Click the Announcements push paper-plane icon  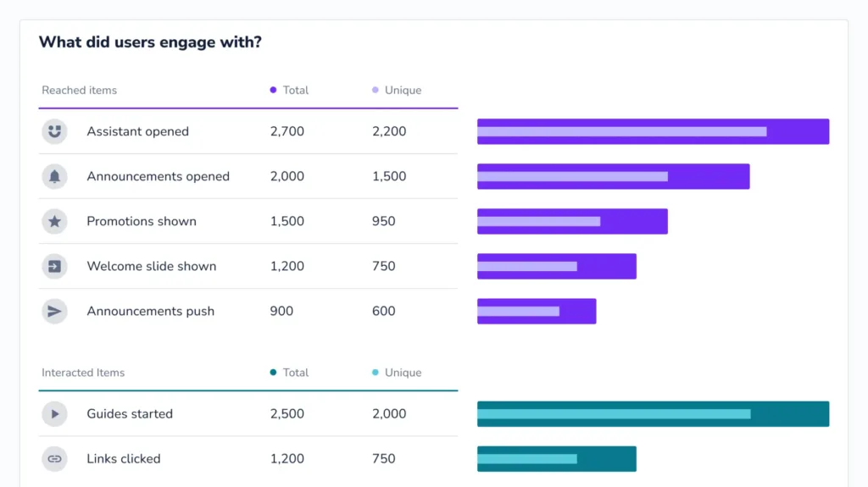(x=54, y=311)
